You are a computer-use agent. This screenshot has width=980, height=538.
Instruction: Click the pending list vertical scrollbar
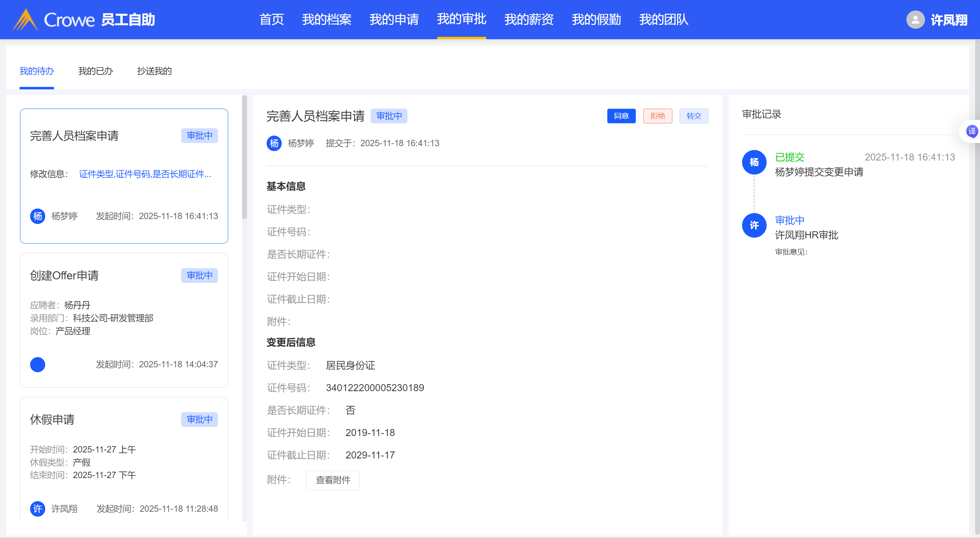[x=244, y=157]
